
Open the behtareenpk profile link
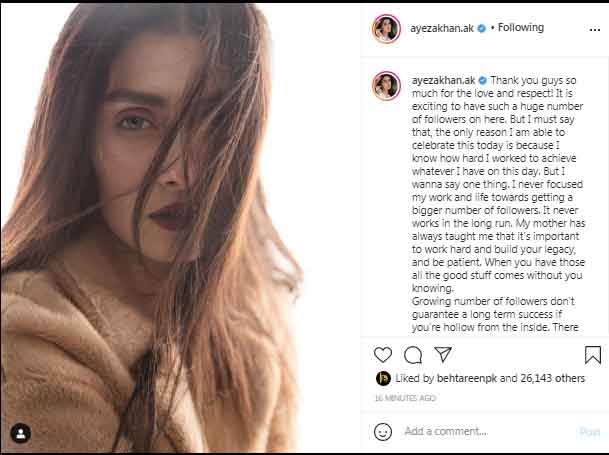[x=469, y=380]
